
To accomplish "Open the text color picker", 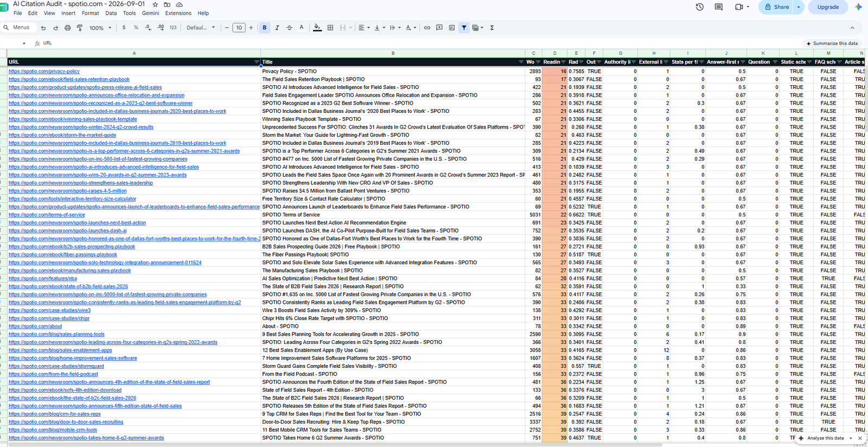I will pyautogui.click(x=302, y=28).
